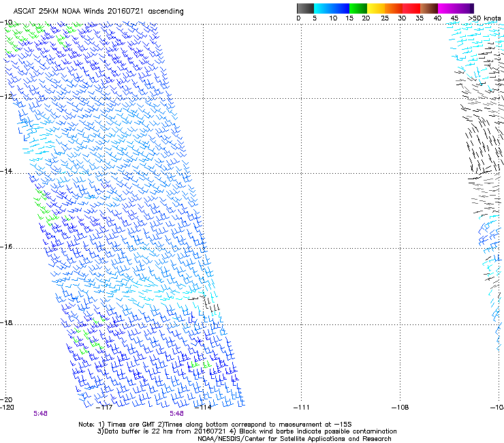Click the '-10' latitude axis label
Image resolution: width=504 pixels, height=443 pixels.
click(6, 22)
